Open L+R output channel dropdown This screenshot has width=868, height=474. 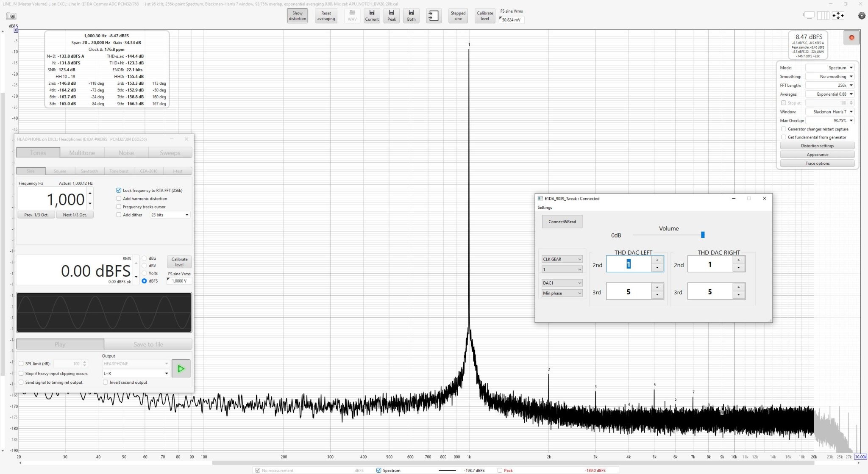pos(136,373)
